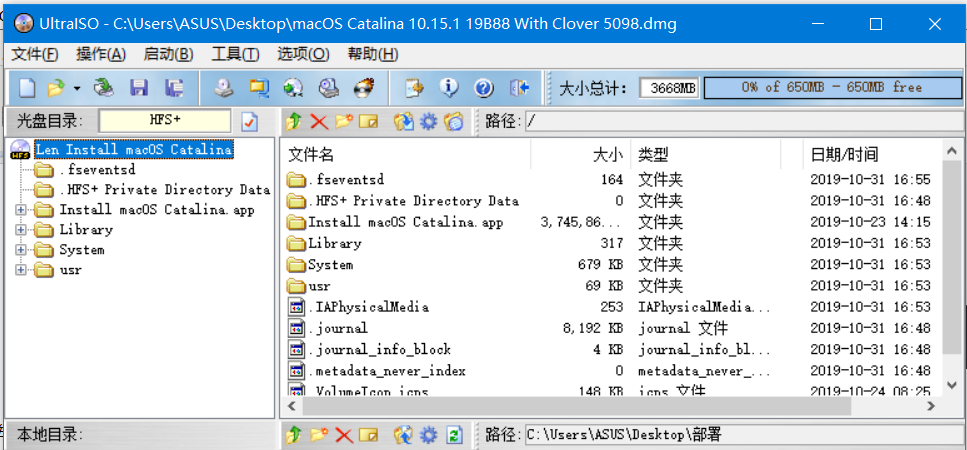This screenshot has width=967, height=450.
Task: Click the folder-with-list icon in image toolbar
Action: click(454, 122)
